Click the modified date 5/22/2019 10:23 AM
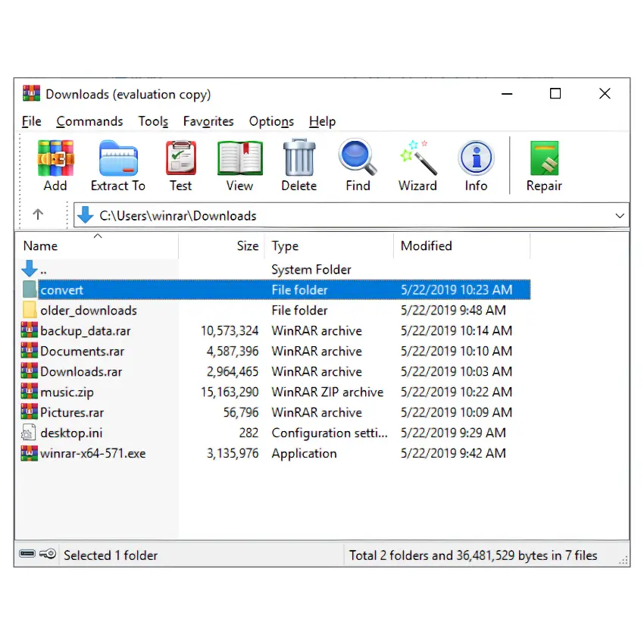Screen dimensions: 644x644 coord(456,289)
